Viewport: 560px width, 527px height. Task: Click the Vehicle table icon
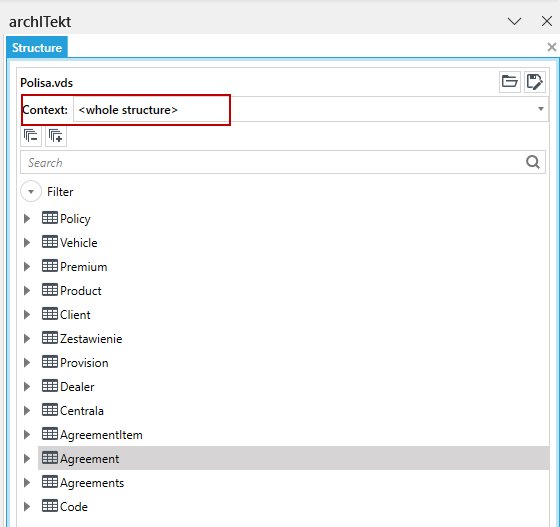point(50,242)
